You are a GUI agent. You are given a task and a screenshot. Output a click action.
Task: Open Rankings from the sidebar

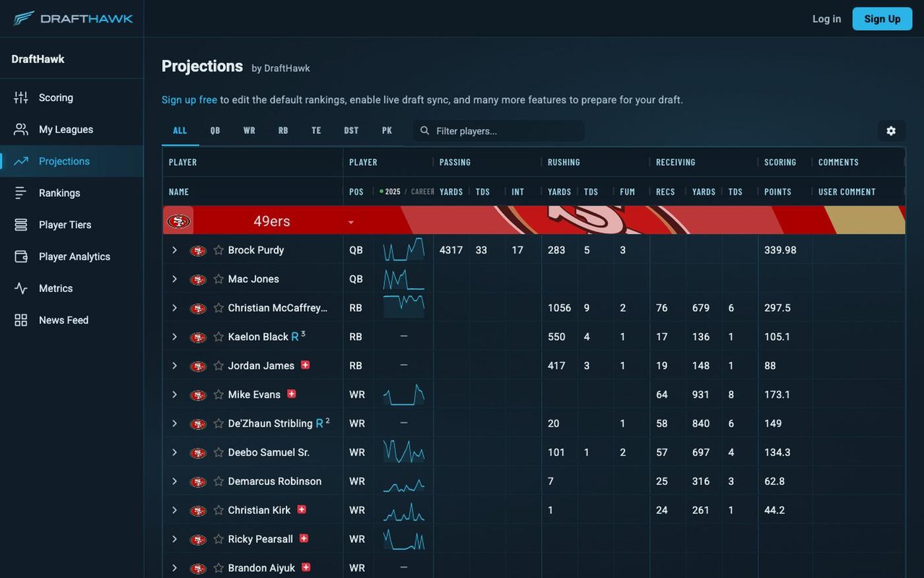(x=72, y=193)
